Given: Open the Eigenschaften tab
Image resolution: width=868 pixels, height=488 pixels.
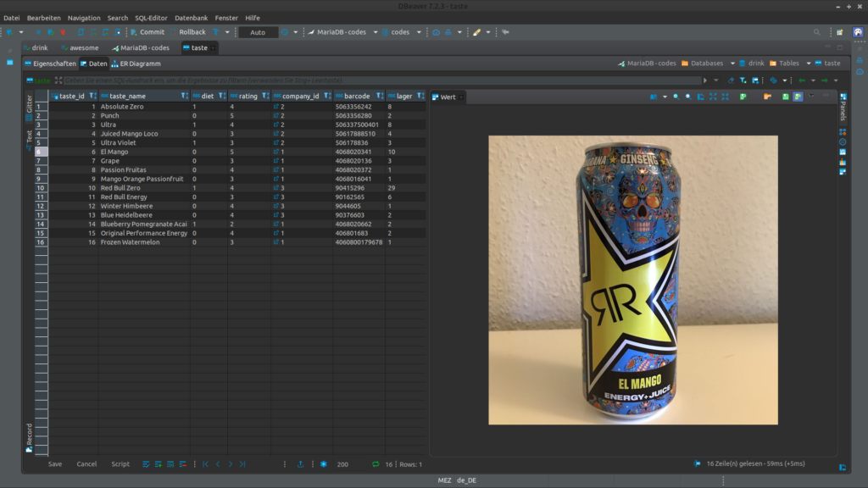Looking at the screenshot, I should coord(51,64).
